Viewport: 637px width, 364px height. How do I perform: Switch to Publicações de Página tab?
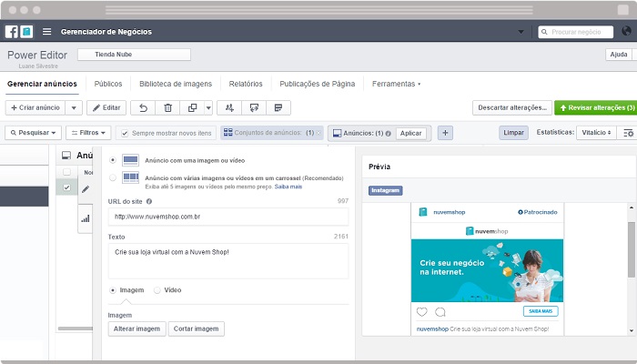[x=318, y=84]
